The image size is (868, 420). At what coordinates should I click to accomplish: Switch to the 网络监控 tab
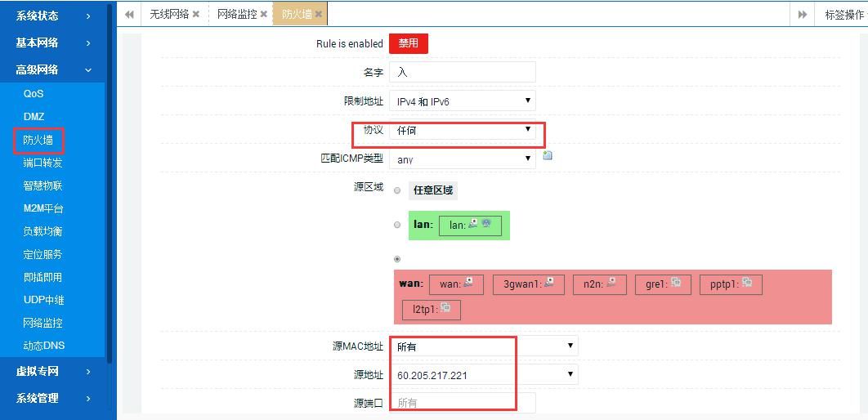237,15
